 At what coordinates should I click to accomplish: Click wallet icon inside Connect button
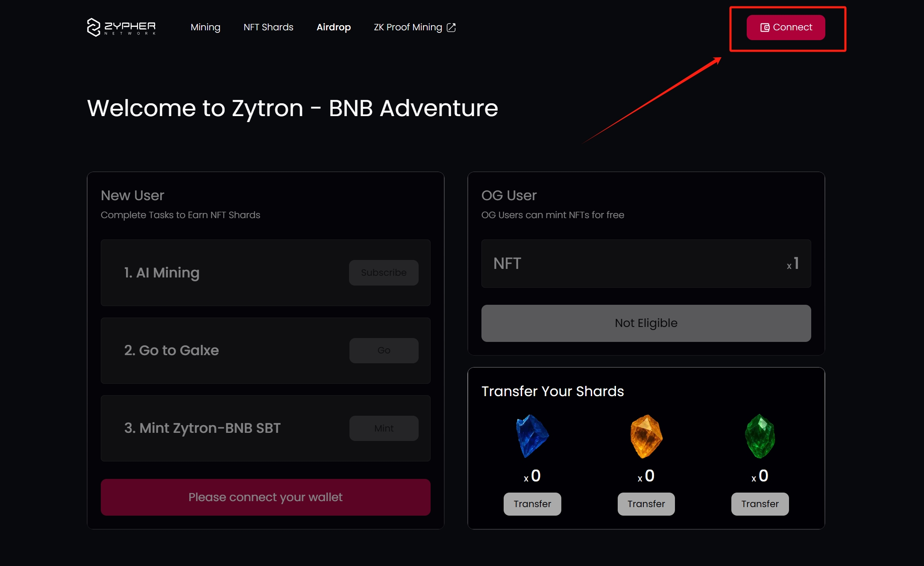pyautogui.click(x=765, y=27)
